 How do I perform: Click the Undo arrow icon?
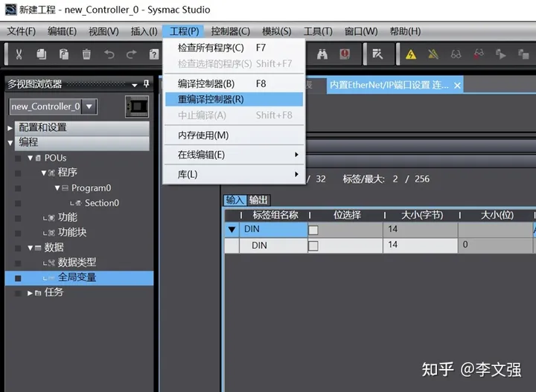click(x=109, y=54)
